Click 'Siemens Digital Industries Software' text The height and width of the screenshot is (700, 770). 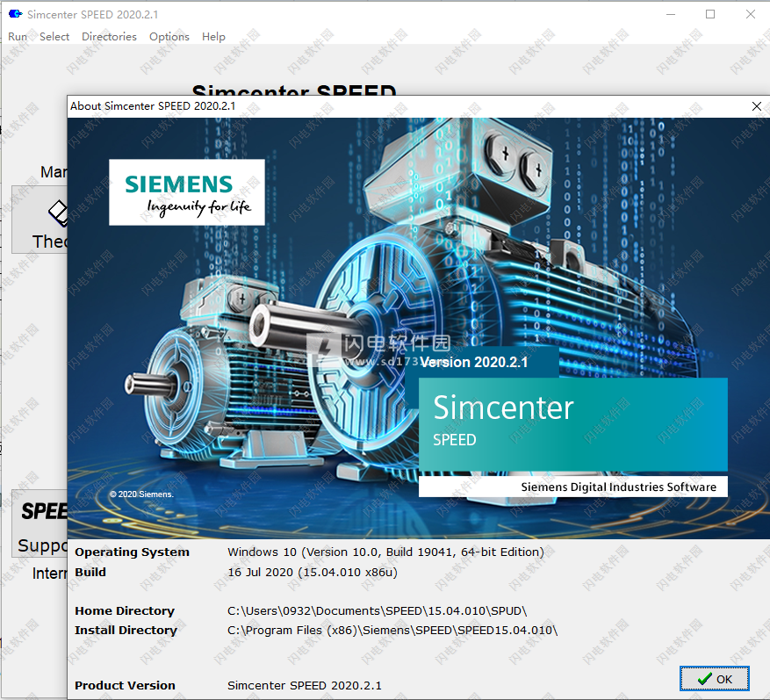coord(619,487)
